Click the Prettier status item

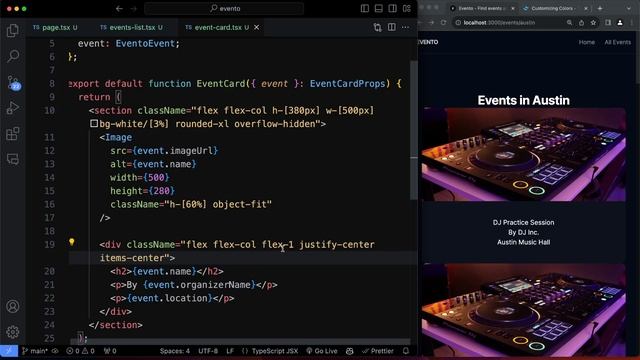[378, 351]
